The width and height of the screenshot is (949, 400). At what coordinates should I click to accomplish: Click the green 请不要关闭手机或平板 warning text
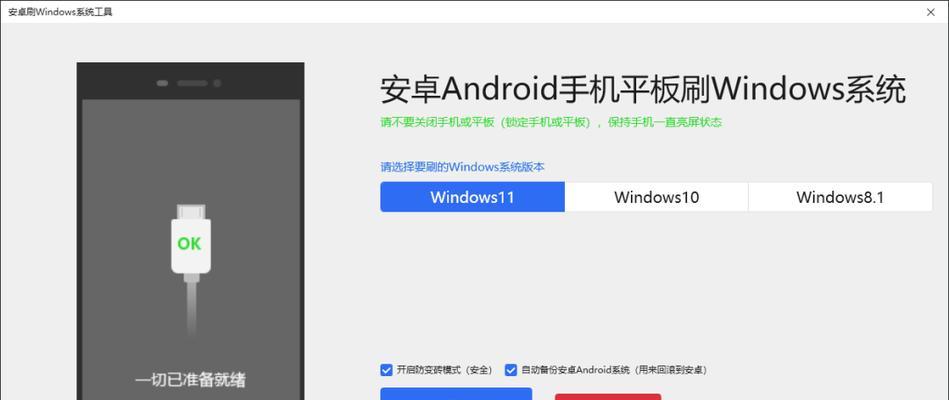coord(551,122)
